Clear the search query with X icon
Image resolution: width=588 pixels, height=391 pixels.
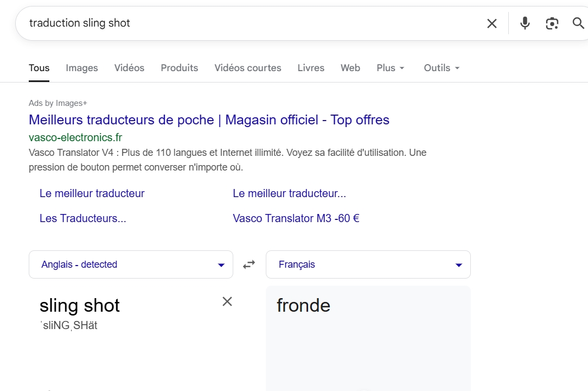pos(491,23)
